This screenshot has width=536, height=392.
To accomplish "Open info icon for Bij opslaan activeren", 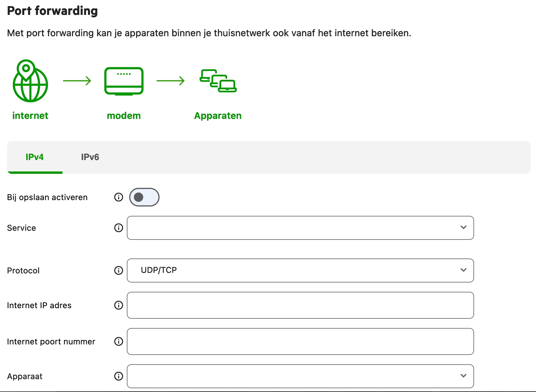I will pos(118,197).
